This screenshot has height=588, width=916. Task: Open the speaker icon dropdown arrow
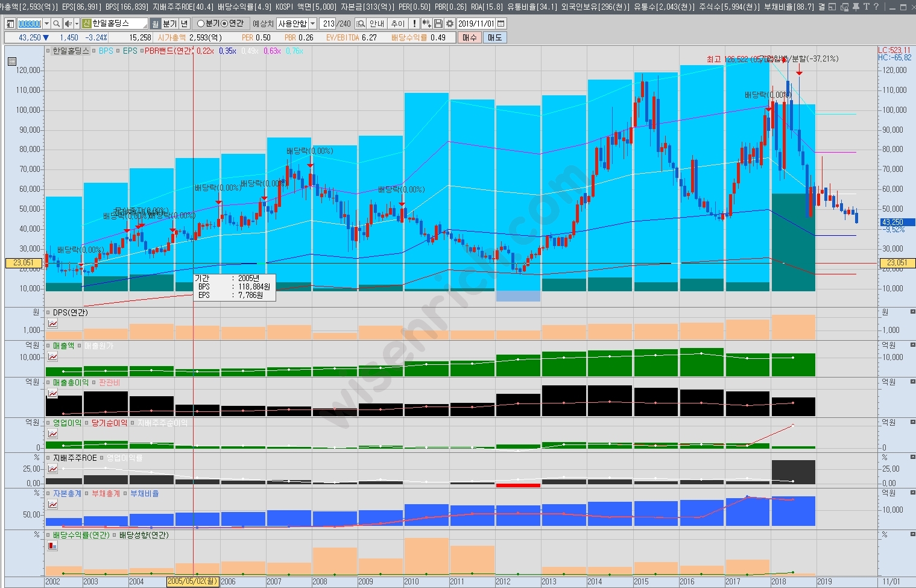click(x=77, y=24)
